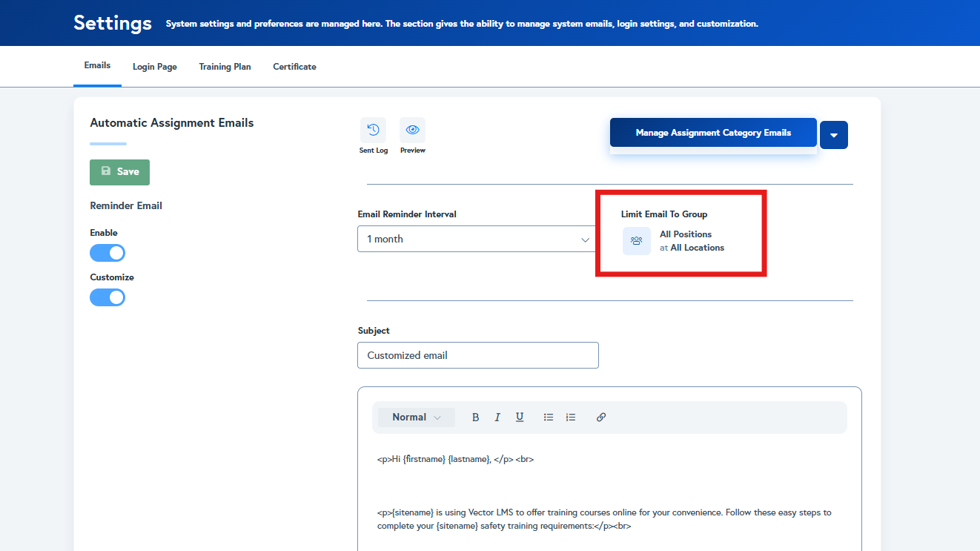Click the Settings page title
The height and width of the screenshot is (551, 980).
[x=113, y=23]
